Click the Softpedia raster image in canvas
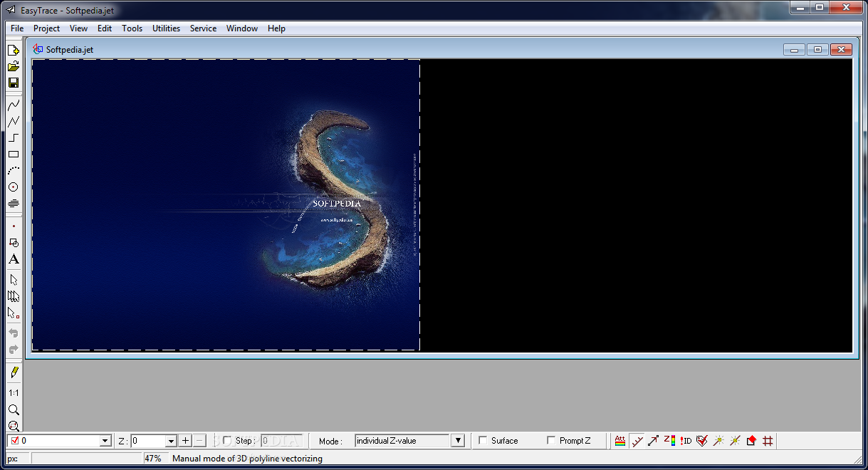The image size is (868, 470). click(x=226, y=205)
